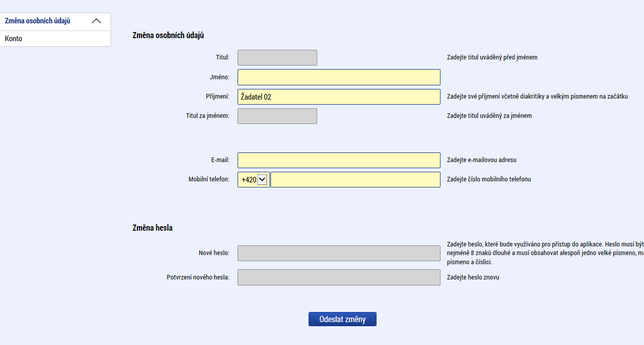
Task: Select Změna osobních údajů in sidebar
Action: coord(38,21)
